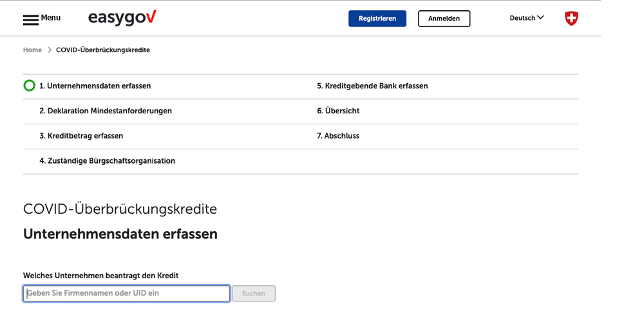Screen dimensions: 644x322
Task: Select step 6. Übersicht
Action: [339, 111]
